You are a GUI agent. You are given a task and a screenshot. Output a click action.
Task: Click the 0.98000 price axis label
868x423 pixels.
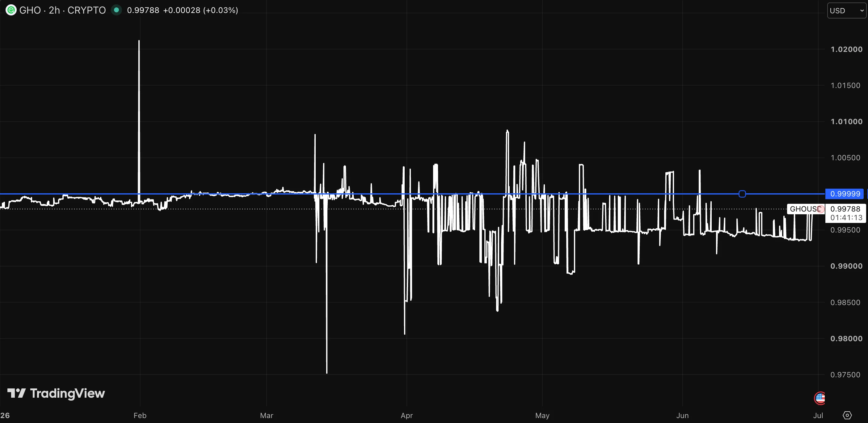(x=846, y=338)
